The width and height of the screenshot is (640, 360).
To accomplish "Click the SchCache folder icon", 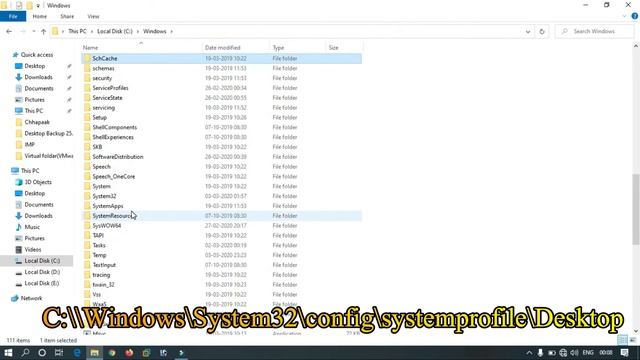I will 87,58.
